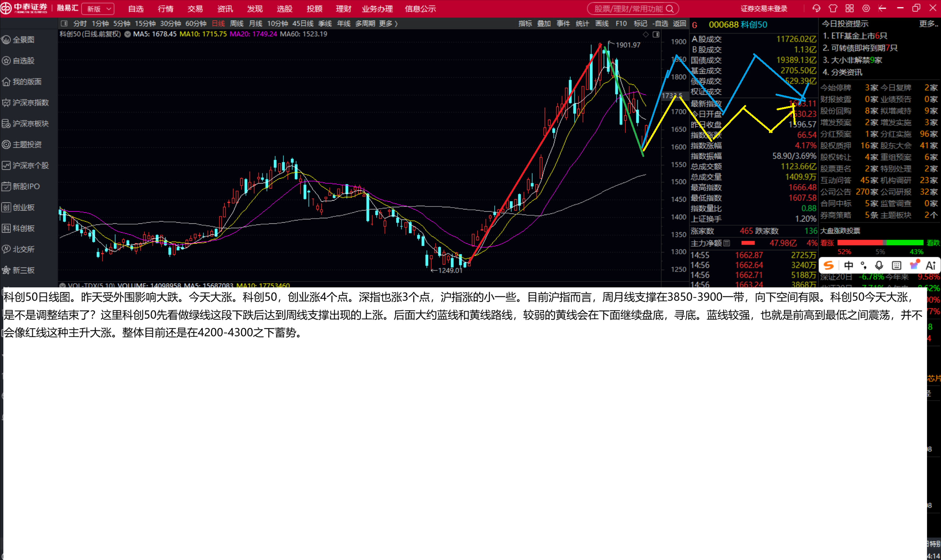Viewport: 941px width, 560px height.
Task: Toggle the side panel icon at chart top-right
Action: [656, 35]
